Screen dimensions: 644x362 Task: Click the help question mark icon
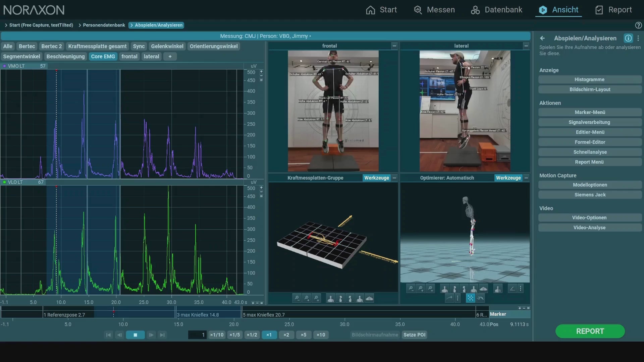click(638, 25)
